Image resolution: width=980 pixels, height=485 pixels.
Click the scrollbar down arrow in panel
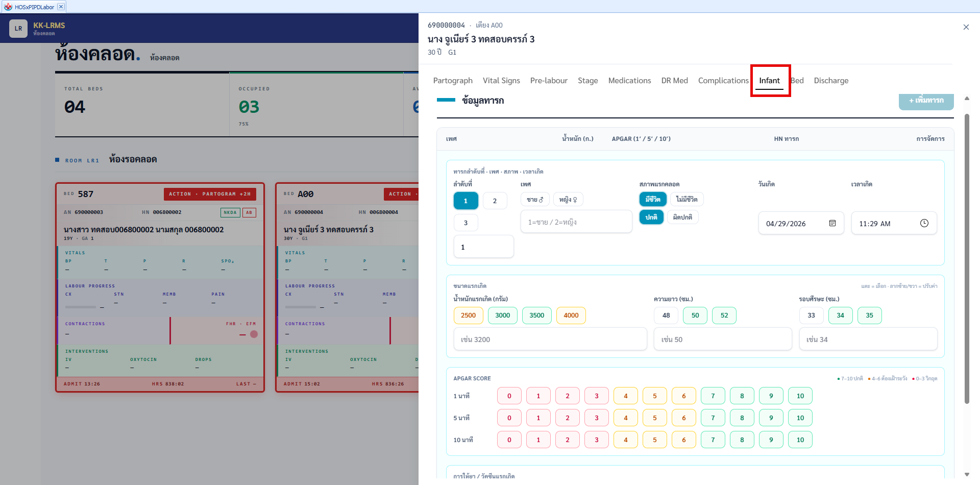(x=967, y=475)
